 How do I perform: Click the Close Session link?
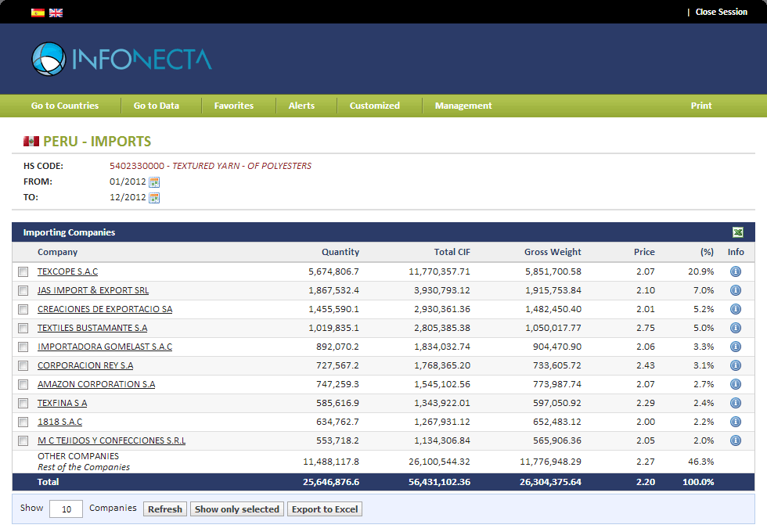pyautogui.click(x=722, y=12)
